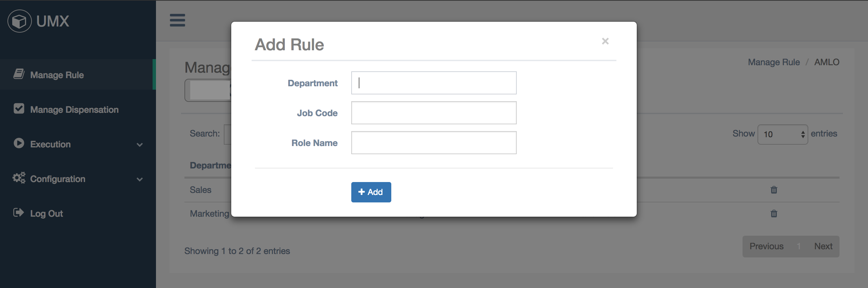Toggle the hamburger menu icon
Viewport: 868px width, 288px height.
(x=177, y=20)
